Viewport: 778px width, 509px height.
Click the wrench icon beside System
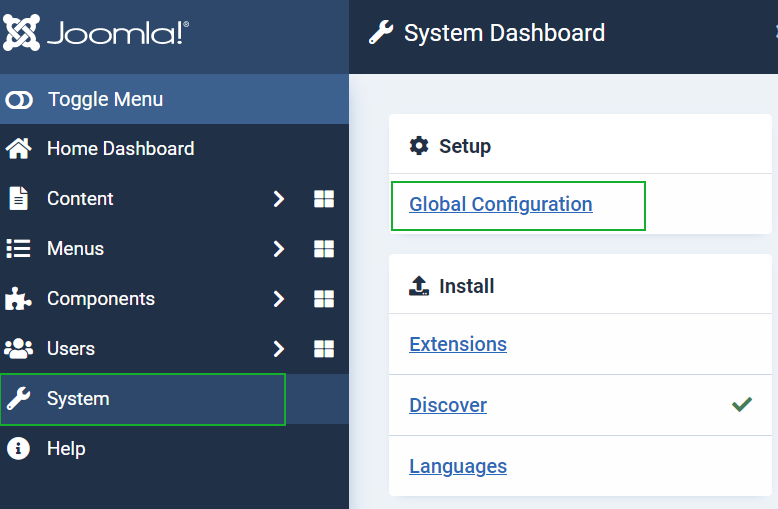point(18,399)
